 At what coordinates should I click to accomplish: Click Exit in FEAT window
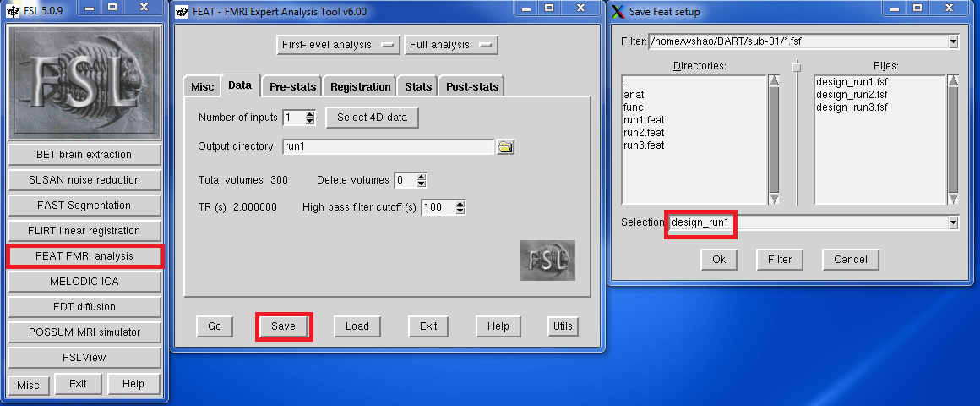(x=428, y=326)
